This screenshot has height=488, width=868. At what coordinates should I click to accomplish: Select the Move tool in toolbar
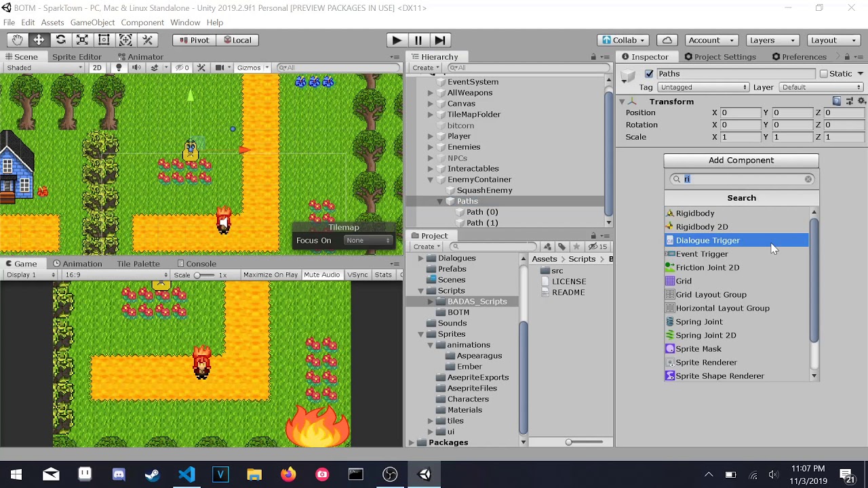coord(39,40)
